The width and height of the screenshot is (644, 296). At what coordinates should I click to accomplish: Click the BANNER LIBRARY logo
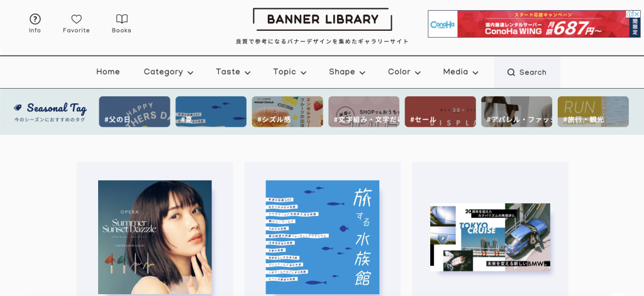click(x=322, y=20)
